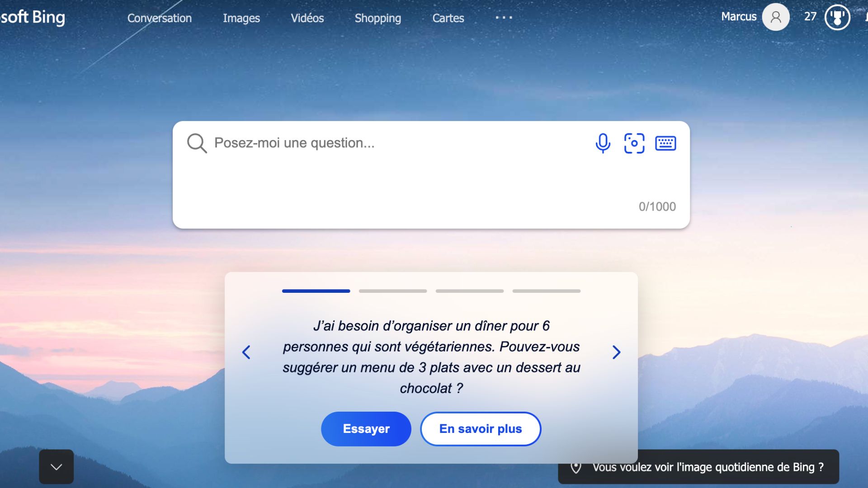Click location pin icon in Bing image banner
Image resolution: width=868 pixels, height=488 pixels.
(576, 467)
